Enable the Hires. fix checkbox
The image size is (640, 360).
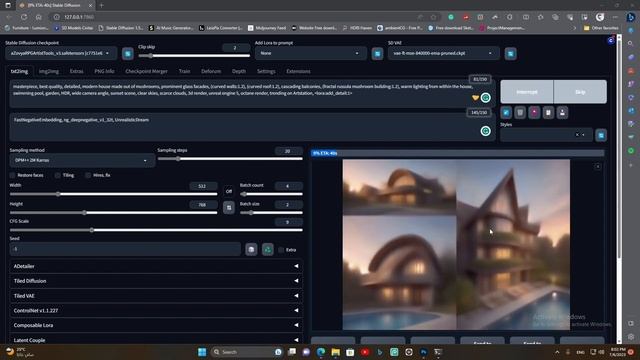coord(88,175)
